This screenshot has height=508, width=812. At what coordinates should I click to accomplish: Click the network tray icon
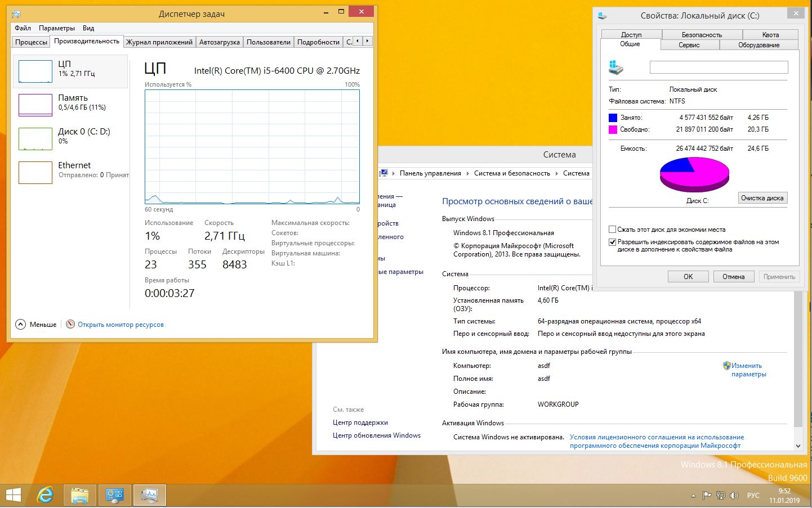point(721,496)
